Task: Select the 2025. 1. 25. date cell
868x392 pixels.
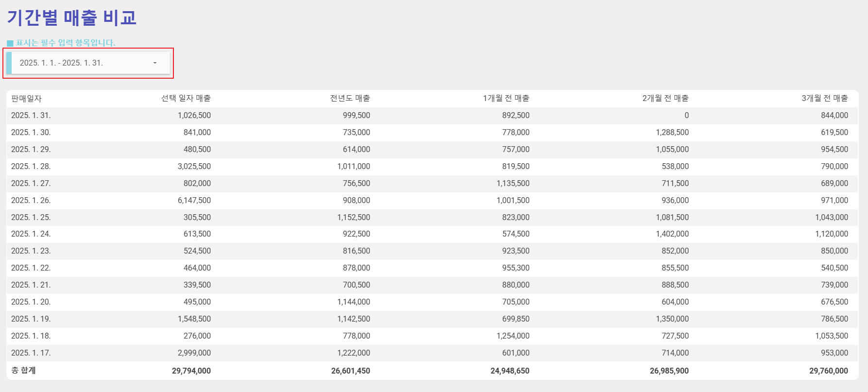Action: pos(31,218)
